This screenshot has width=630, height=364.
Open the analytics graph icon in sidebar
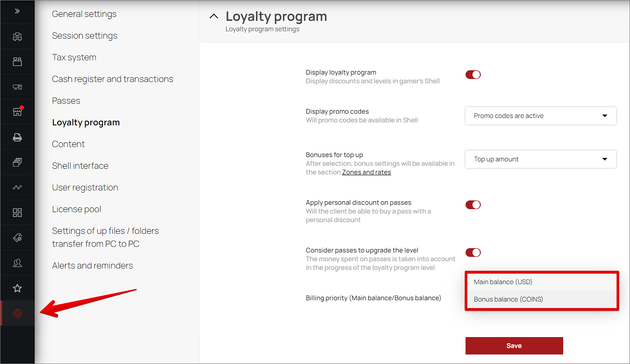[17, 187]
